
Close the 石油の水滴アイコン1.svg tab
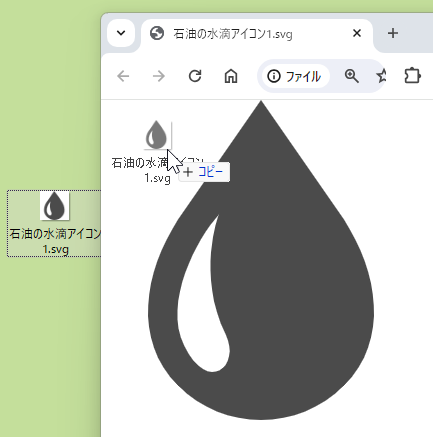tap(357, 33)
